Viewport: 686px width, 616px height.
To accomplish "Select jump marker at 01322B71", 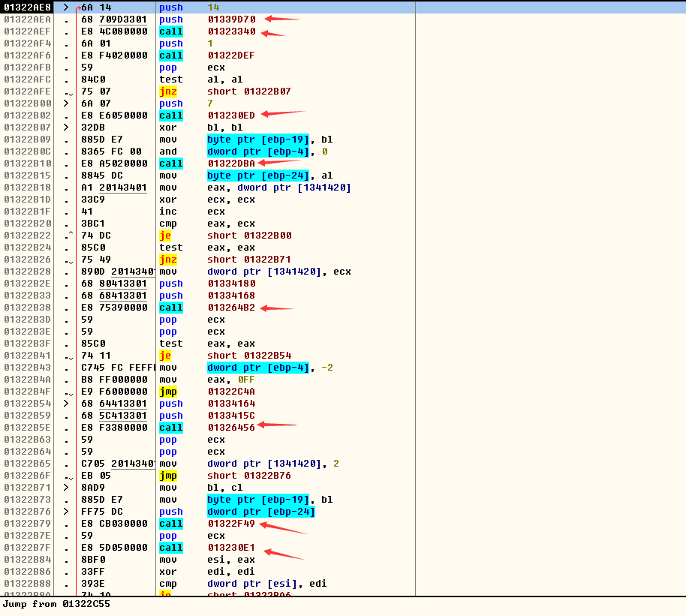I will tap(66, 488).
